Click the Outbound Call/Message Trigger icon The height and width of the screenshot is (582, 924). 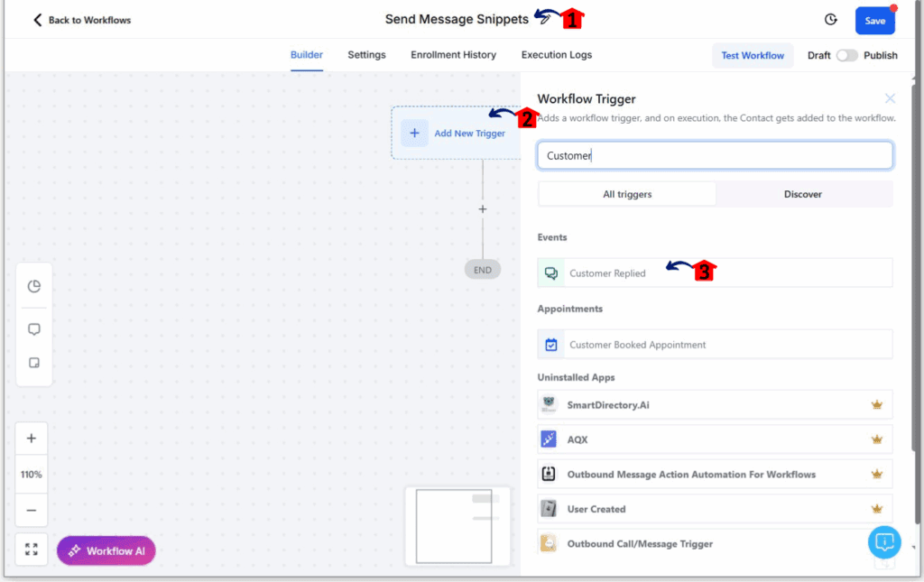coord(549,543)
